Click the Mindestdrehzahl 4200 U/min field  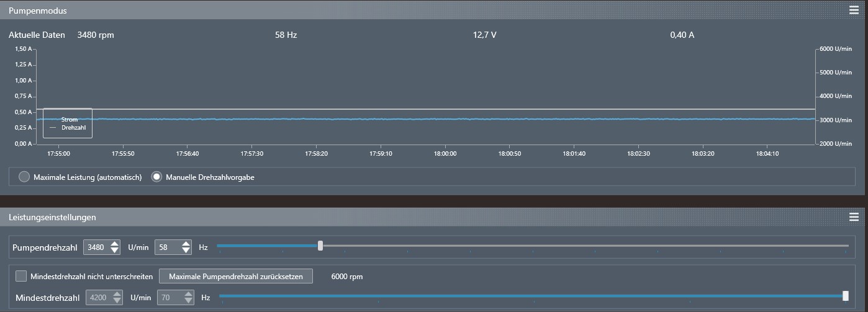[x=98, y=298]
